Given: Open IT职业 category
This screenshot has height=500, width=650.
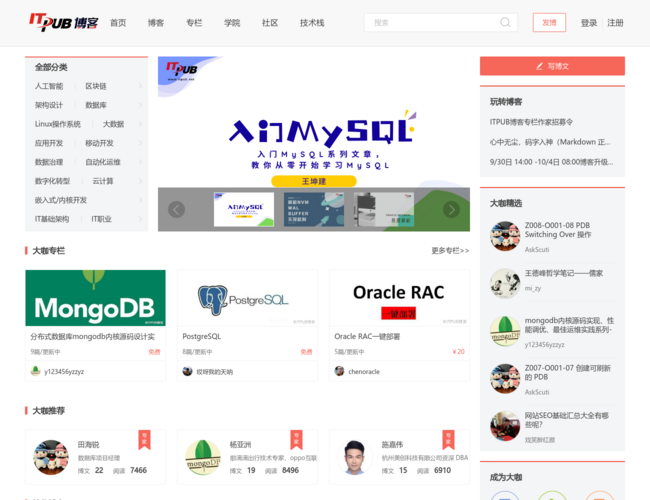Looking at the screenshot, I should click(101, 219).
